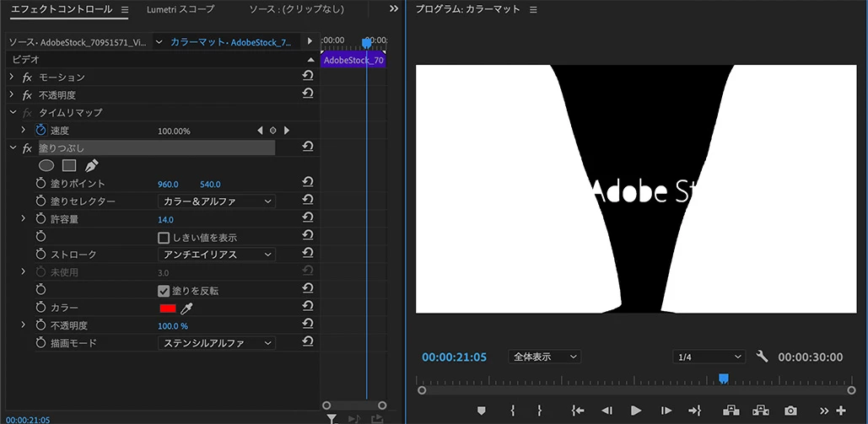
Task: Click the Extract button
Action: tap(761, 411)
